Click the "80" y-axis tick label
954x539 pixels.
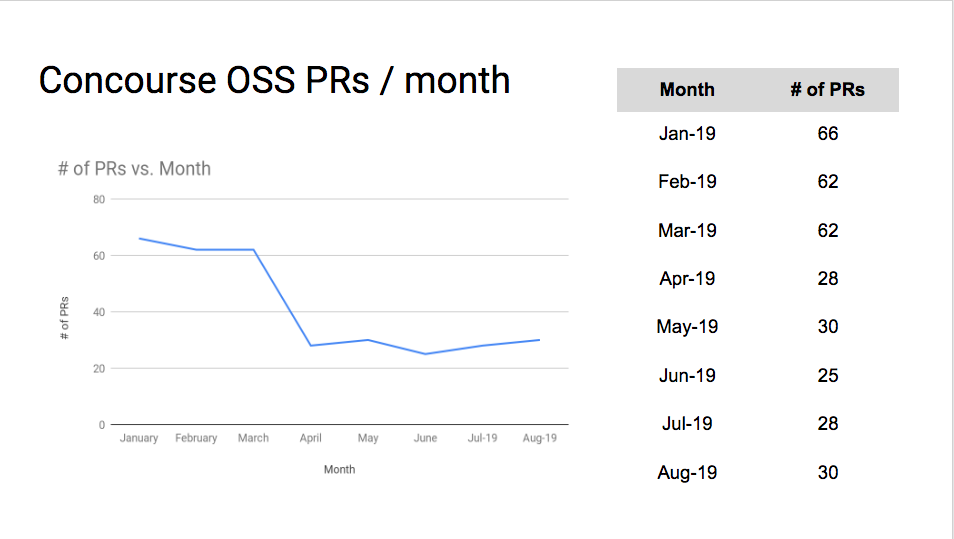[99, 199]
